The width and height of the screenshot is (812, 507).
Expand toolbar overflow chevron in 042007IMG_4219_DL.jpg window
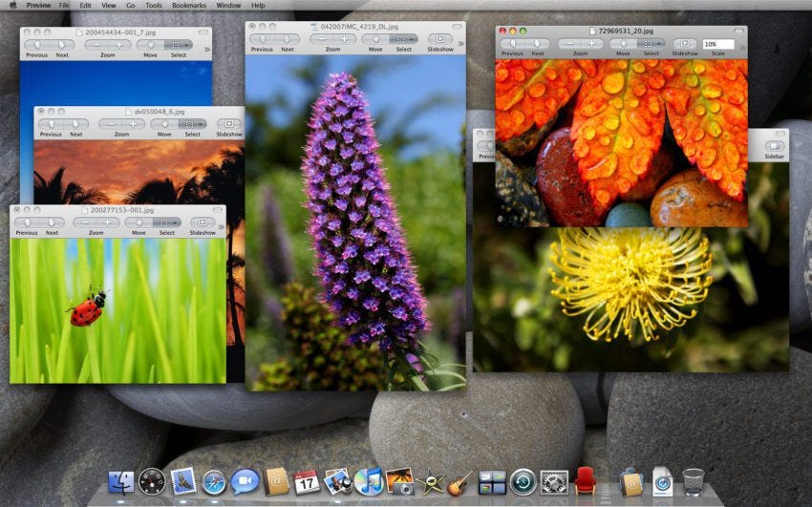click(x=460, y=44)
